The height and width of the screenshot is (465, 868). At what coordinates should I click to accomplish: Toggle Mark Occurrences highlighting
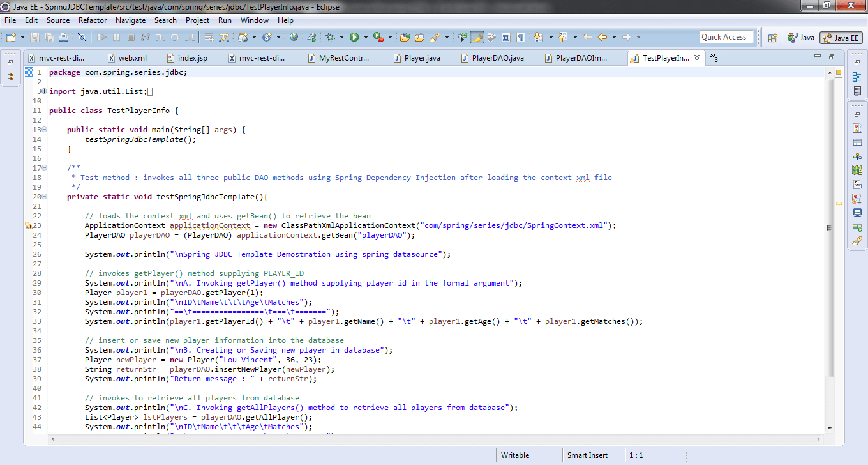click(477, 36)
